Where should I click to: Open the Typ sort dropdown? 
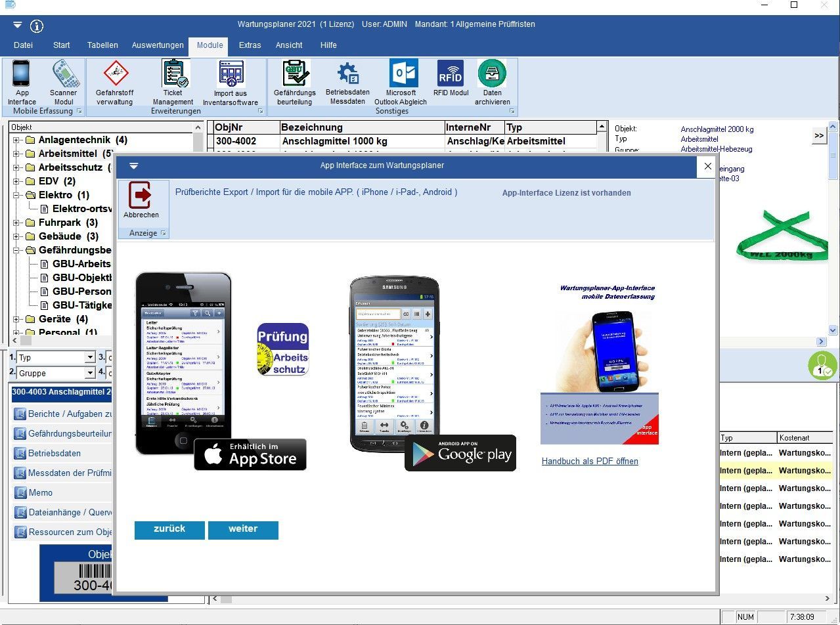(x=90, y=358)
